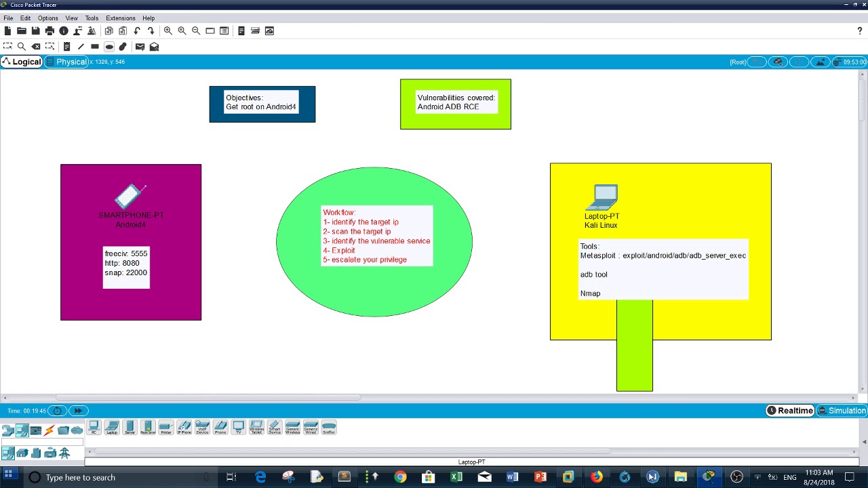The width and height of the screenshot is (868, 488).
Task: Open Network Information with the info icon
Action: [x=64, y=30]
